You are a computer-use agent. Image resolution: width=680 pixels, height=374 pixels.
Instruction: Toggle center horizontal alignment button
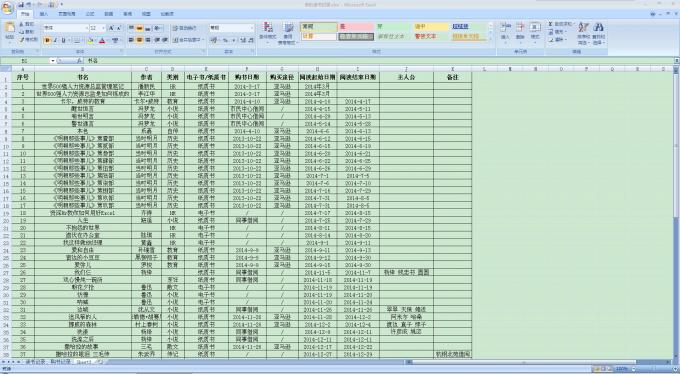140,40
